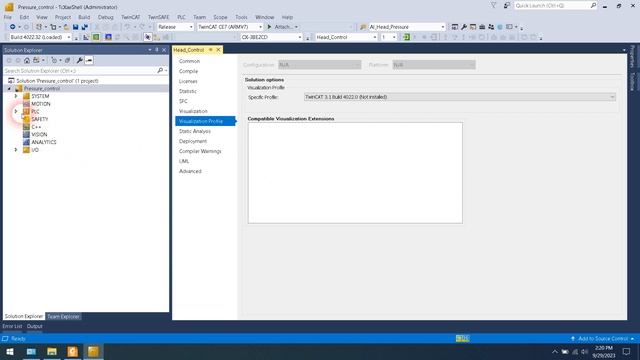Close the Head_Control tab
640x360 pixels.
(x=218, y=50)
